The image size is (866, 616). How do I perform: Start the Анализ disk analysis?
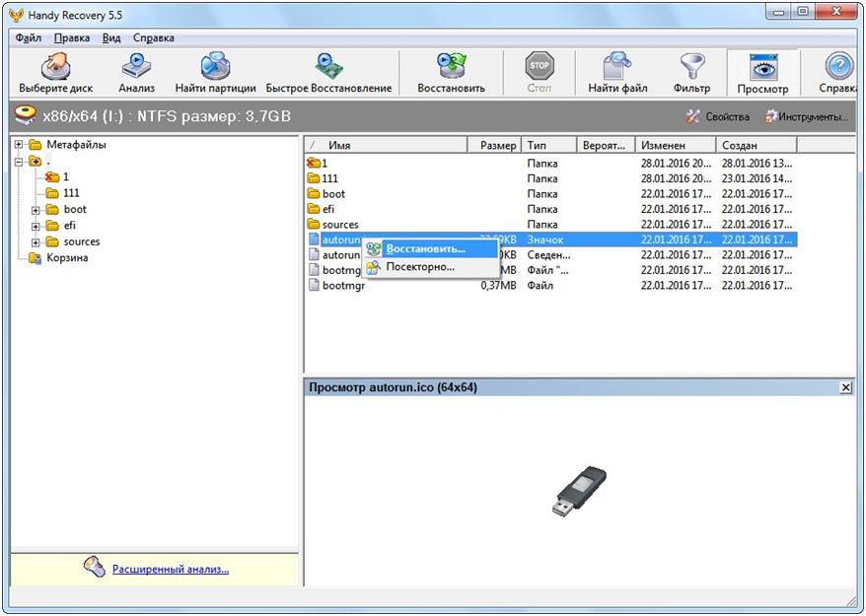136,73
